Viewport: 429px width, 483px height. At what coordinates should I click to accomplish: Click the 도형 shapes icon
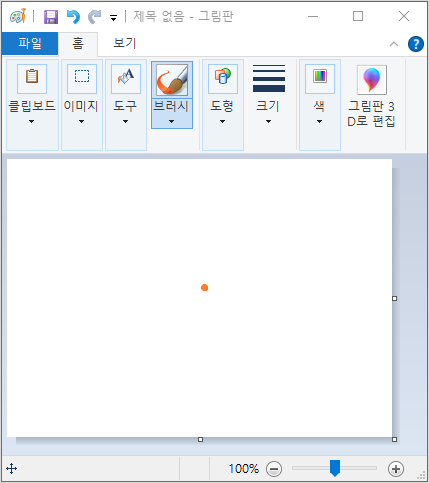pyautogui.click(x=223, y=79)
